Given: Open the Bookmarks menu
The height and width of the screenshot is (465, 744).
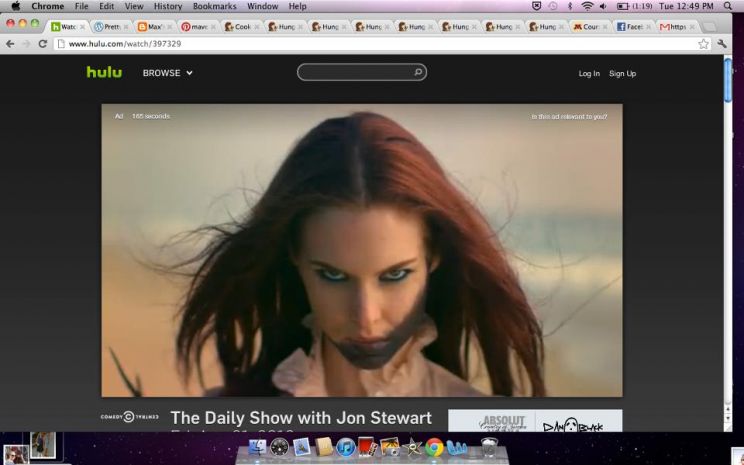Looking at the screenshot, I should (x=214, y=6).
